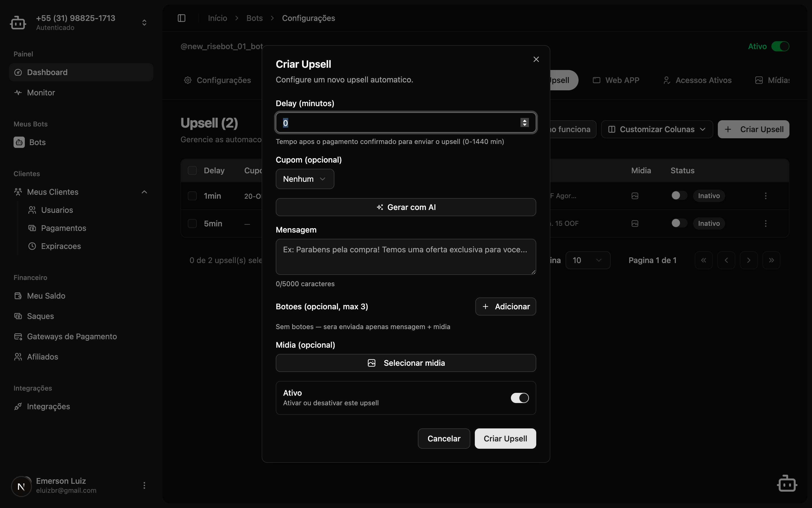Open user menu dots beside Emerson Luiz
The width and height of the screenshot is (812, 508).
[x=144, y=485]
